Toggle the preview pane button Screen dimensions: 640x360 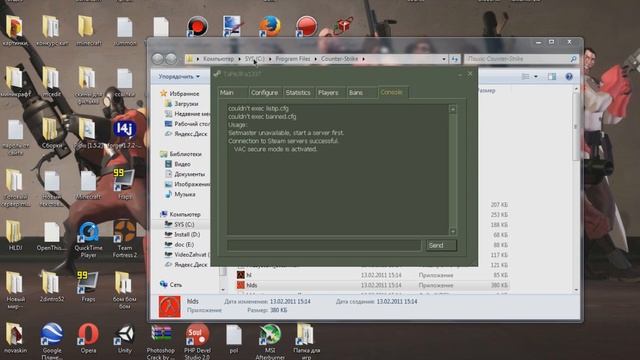pyautogui.click(x=552, y=76)
